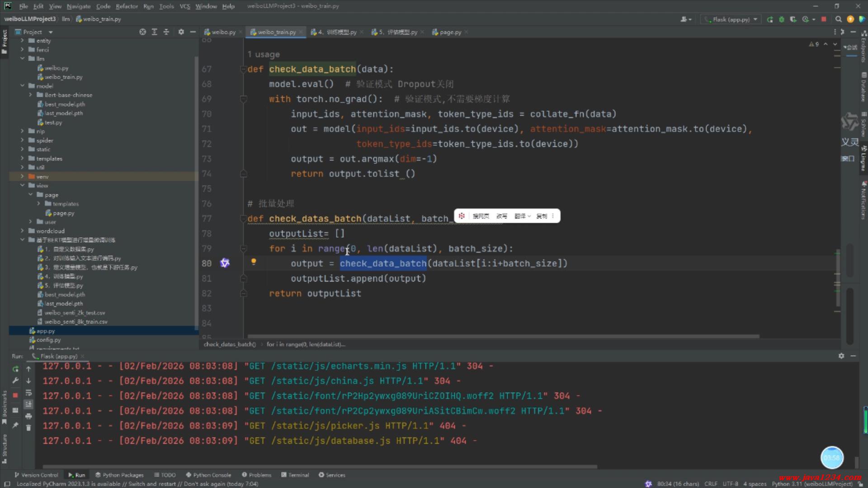The height and width of the screenshot is (488, 868).
Task: Rerun Flask app from top toolbar
Action: click(x=770, y=19)
